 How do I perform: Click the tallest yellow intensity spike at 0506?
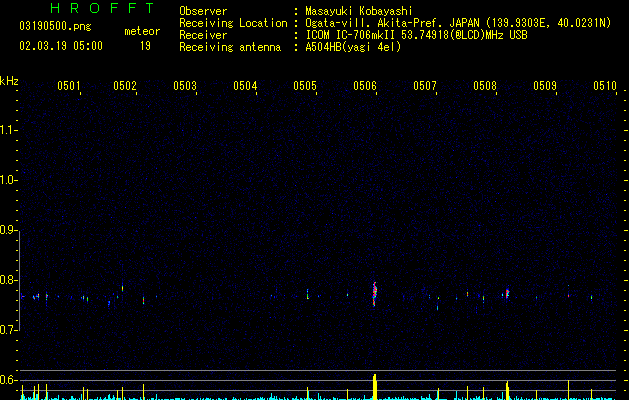click(x=375, y=387)
